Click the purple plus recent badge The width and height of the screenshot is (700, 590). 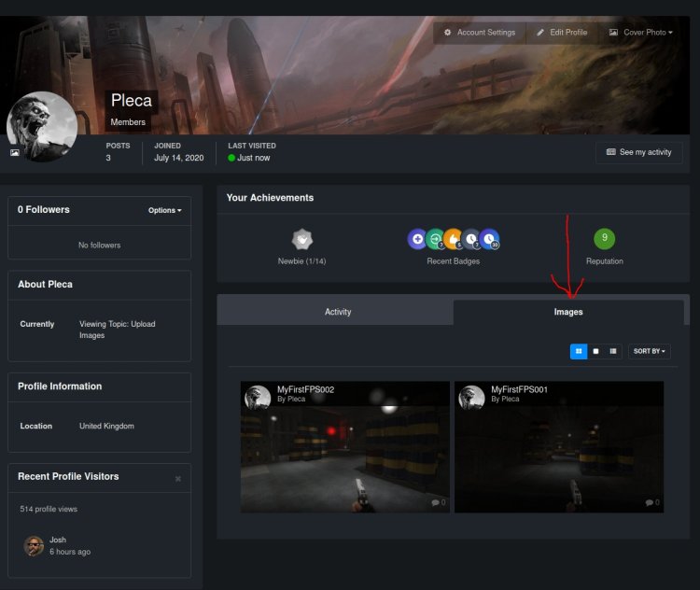(x=417, y=239)
